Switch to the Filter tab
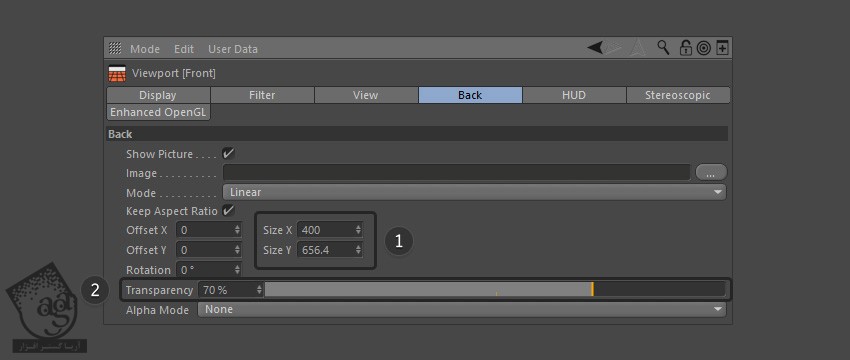This screenshot has width=850, height=360. pyautogui.click(x=262, y=95)
